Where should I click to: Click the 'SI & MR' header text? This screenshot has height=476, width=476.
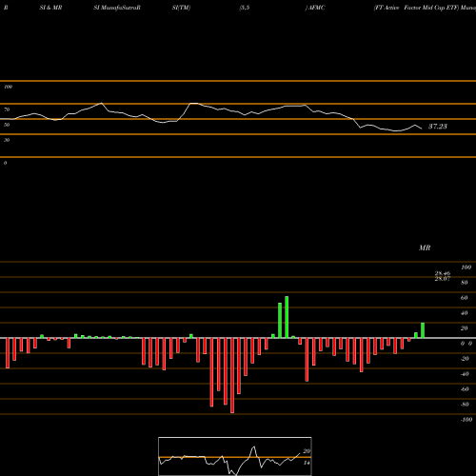pyautogui.click(x=50, y=8)
